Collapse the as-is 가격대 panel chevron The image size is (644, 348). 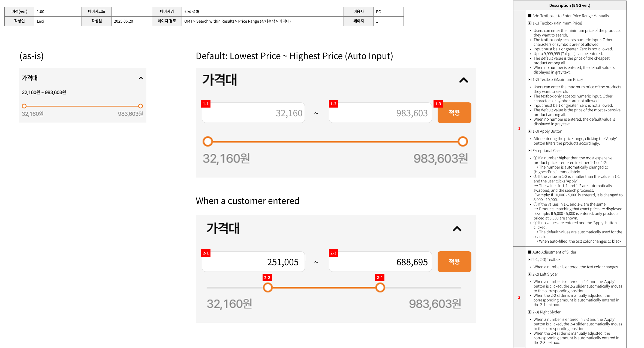tap(141, 78)
